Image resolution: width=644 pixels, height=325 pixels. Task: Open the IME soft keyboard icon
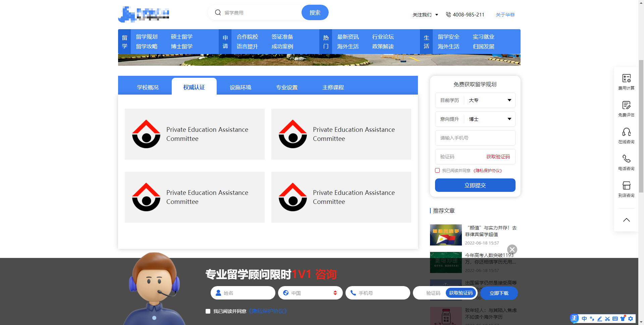click(x=615, y=319)
